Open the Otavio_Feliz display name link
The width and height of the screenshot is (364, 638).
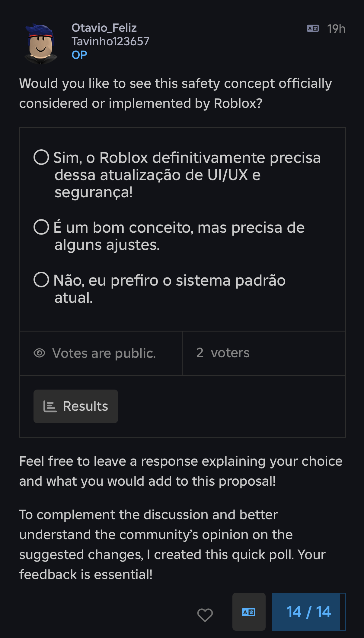[104, 28]
